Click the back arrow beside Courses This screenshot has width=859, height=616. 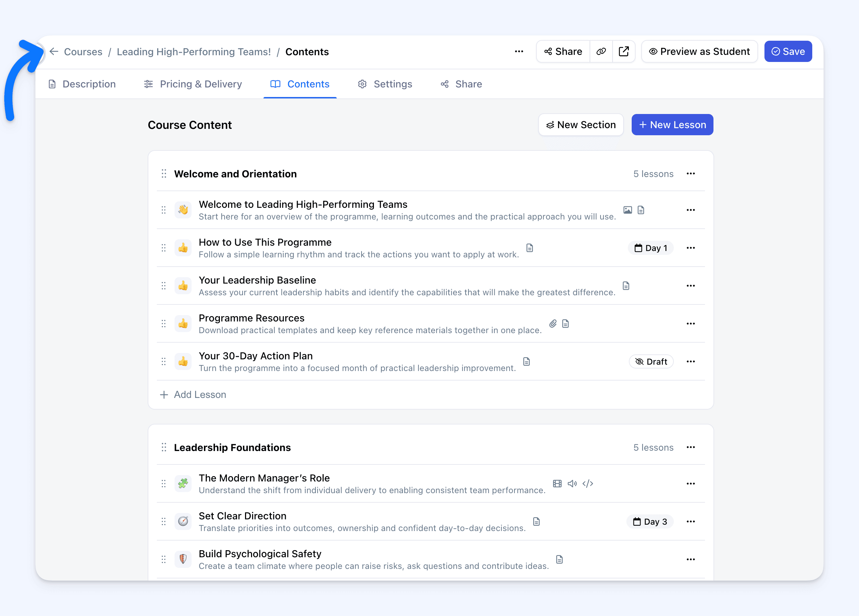(54, 51)
